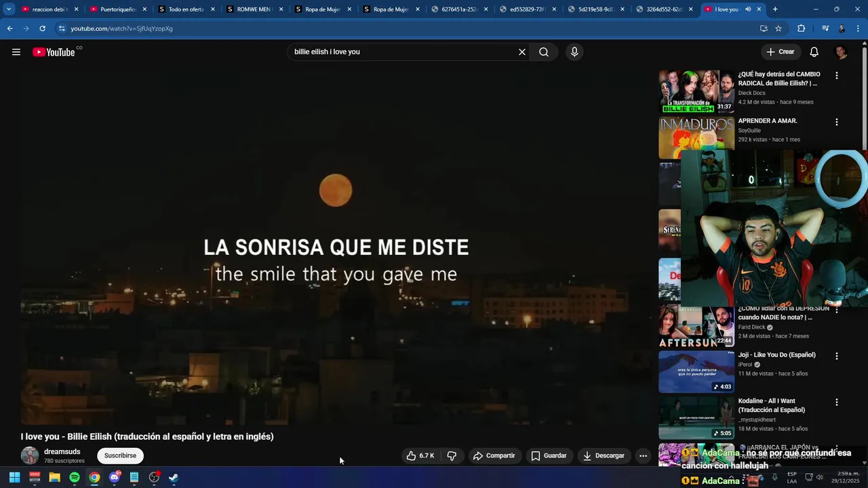
Task: Open 'Kodaline - All I Want' video title
Action: pos(772,405)
